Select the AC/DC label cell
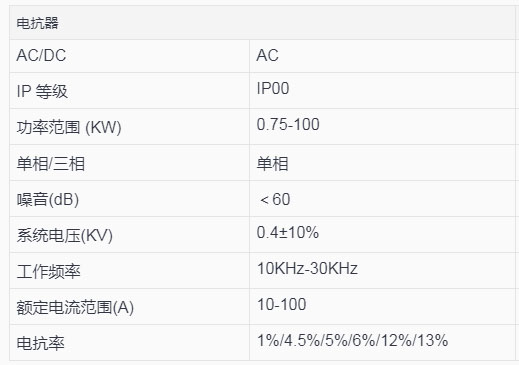This screenshot has width=519, height=365. point(130,56)
